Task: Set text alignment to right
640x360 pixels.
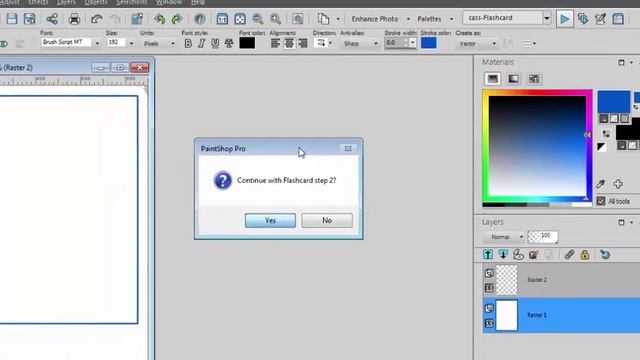Action: coord(302,43)
